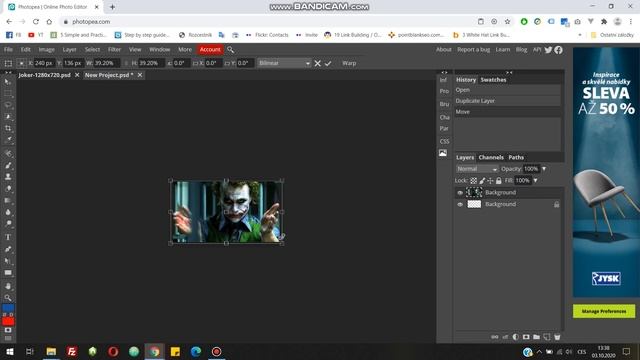The height and width of the screenshot is (360, 640).
Task: Select the Pen tool
Action: pyautogui.click(x=8, y=249)
